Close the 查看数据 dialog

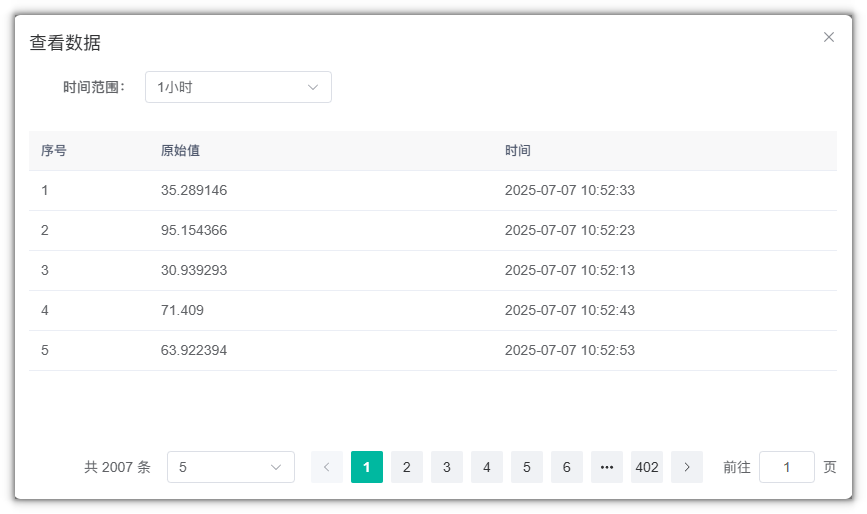(x=828, y=37)
